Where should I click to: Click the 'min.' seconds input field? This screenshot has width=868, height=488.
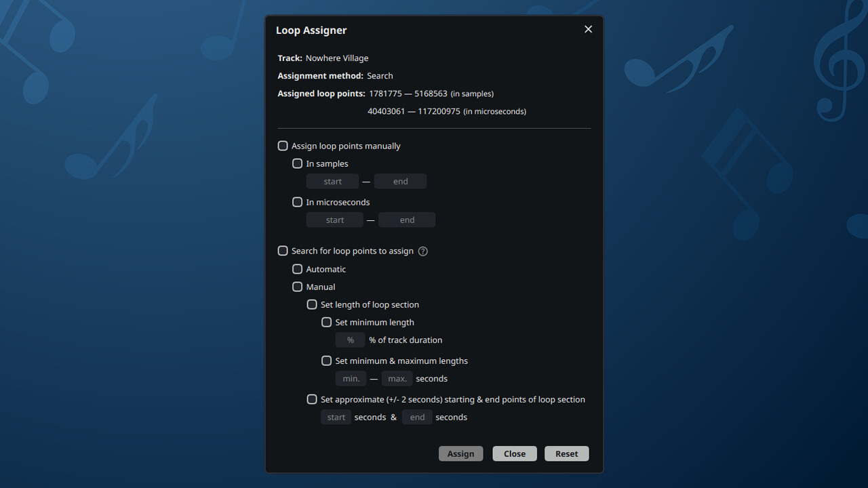351,378
